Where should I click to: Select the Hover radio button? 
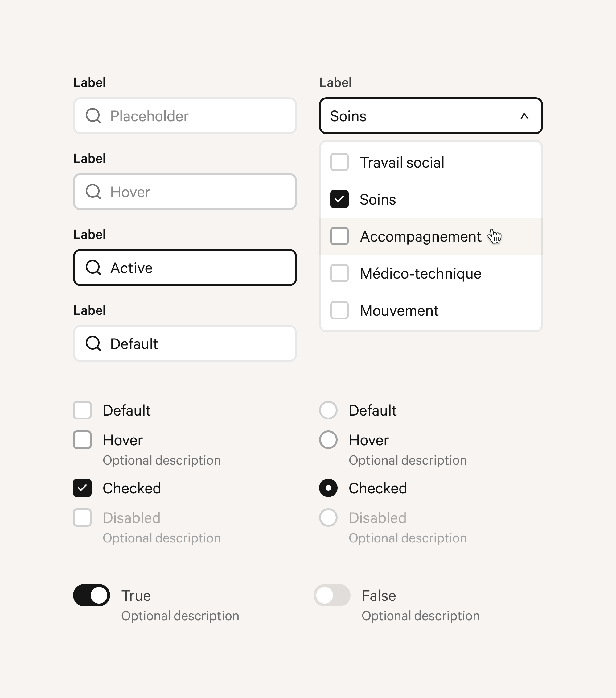coord(328,440)
